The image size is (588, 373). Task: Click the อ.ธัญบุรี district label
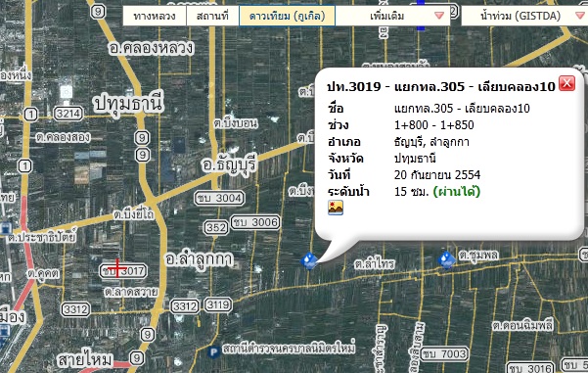[230, 164]
